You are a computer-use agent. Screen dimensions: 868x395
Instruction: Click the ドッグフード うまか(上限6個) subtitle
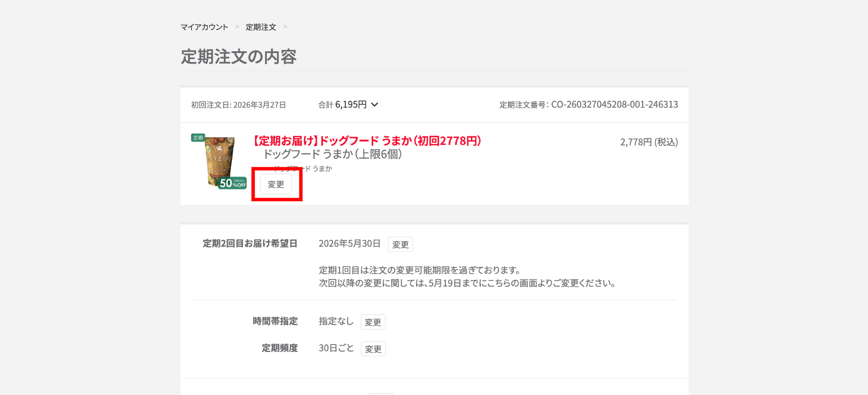coord(332,154)
